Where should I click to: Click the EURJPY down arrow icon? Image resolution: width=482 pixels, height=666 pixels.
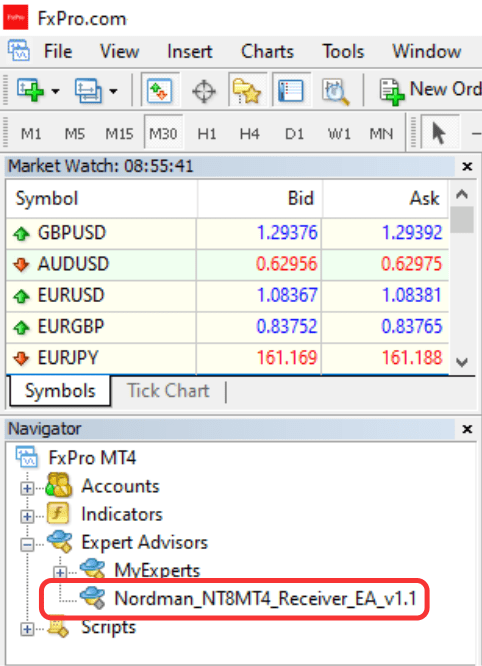[21, 358]
